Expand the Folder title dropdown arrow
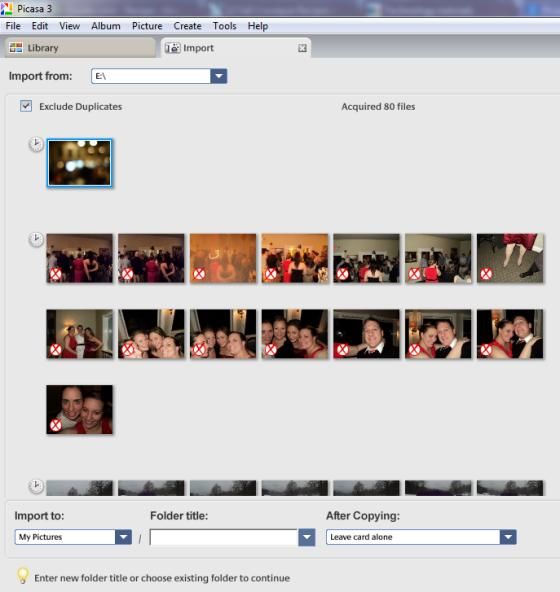This screenshot has height=592, width=560. click(307, 537)
